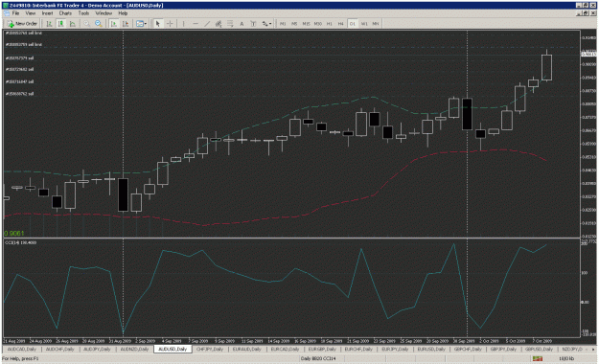This screenshot has height=364, width=599.
Task: Set timeframe to M5
Action: pyautogui.click(x=294, y=24)
